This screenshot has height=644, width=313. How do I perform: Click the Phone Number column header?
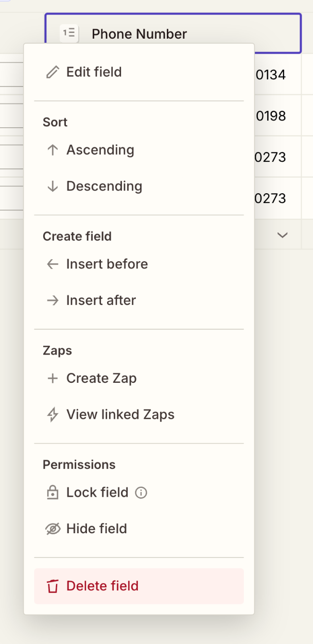139,33
